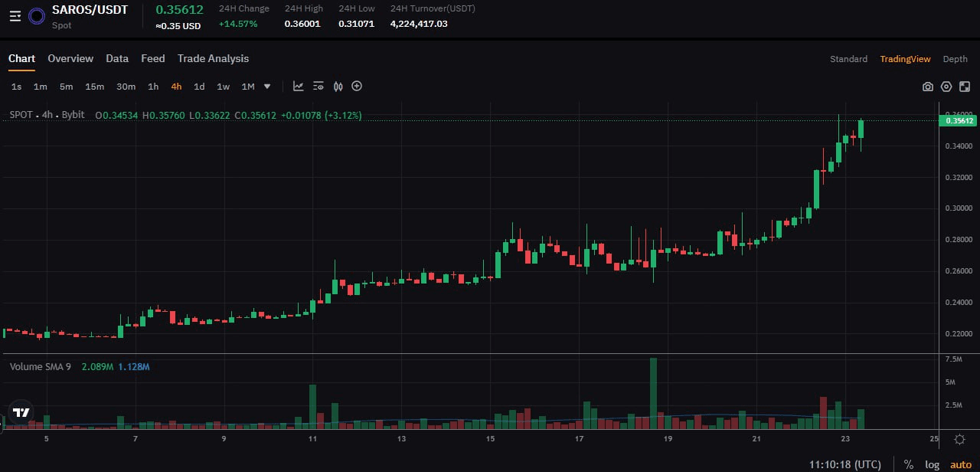Click the 24H Turnover value 4,224,417.03

[x=419, y=24]
